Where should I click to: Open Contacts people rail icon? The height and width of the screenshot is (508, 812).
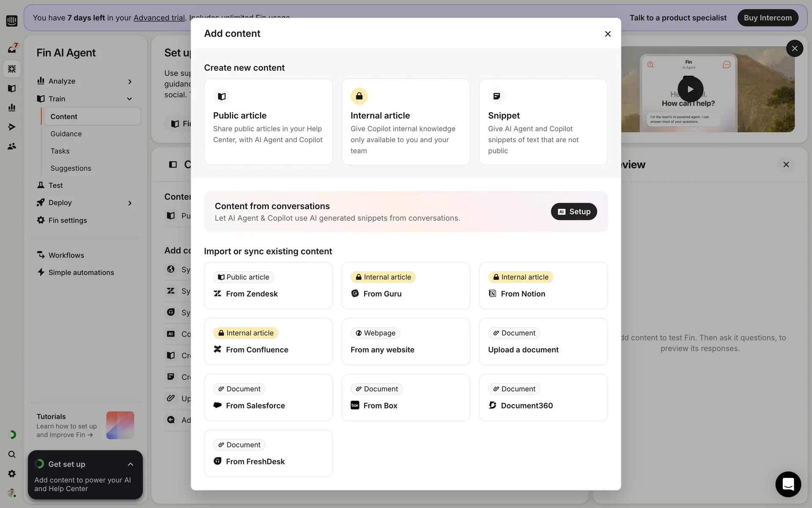point(12,146)
